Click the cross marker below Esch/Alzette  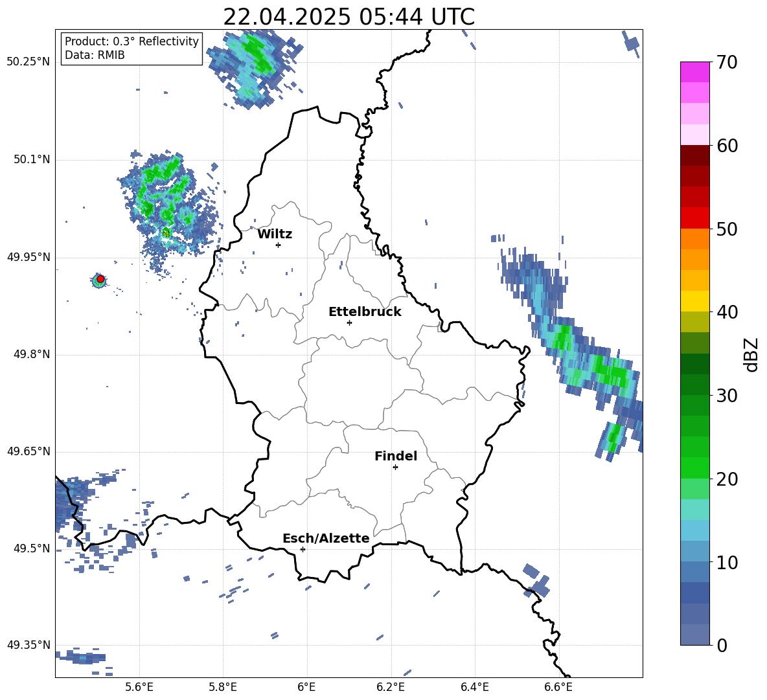point(303,549)
